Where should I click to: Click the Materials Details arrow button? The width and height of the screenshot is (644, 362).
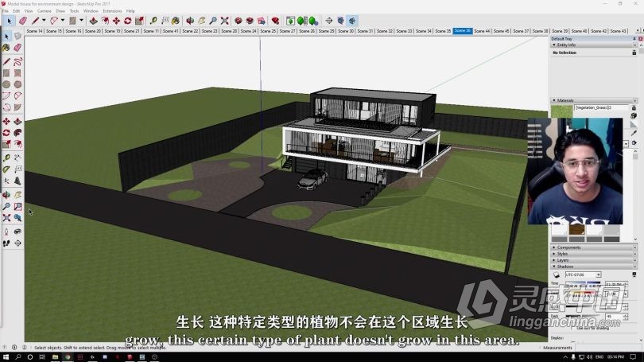[x=634, y=142]
